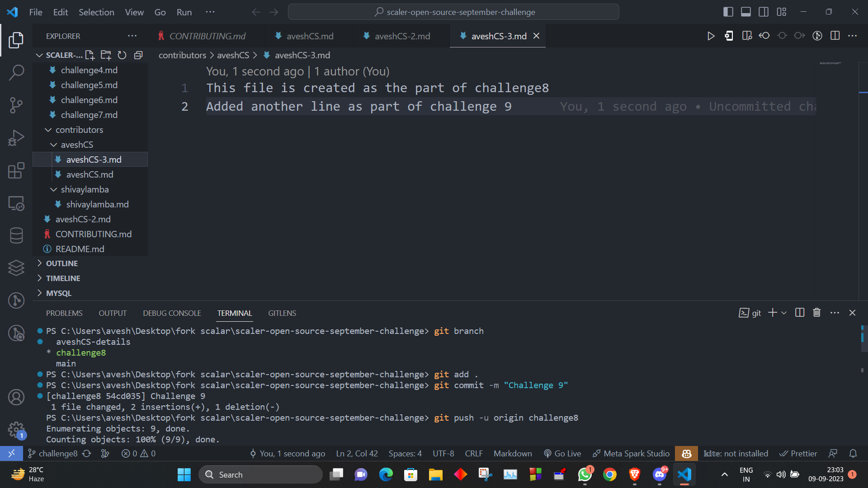Collapse all folders in explorer

click(138, 55)
